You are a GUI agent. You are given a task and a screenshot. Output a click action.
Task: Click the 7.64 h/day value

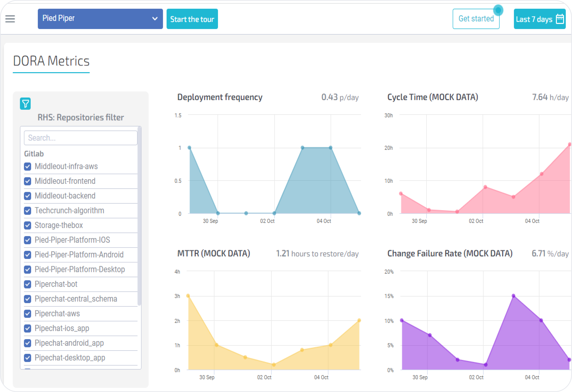pyautogui.click(x=550, y=97)
